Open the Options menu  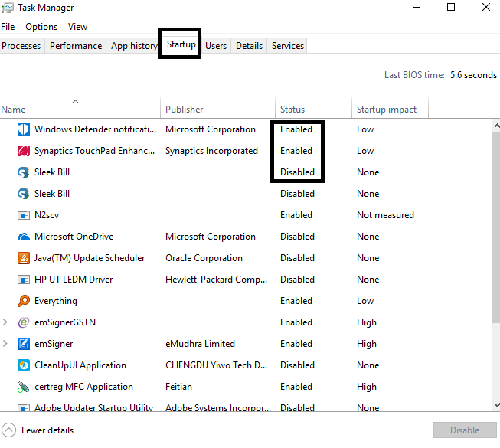tap(41, 26)
